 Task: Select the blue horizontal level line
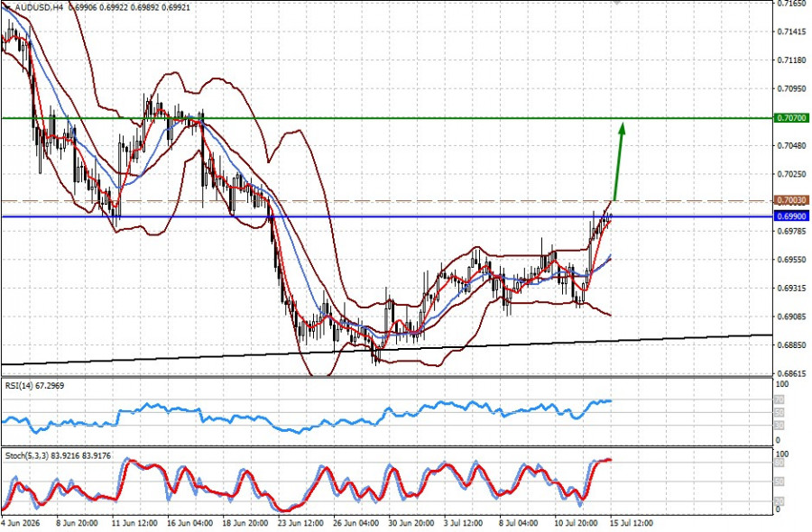pos(386,216)
